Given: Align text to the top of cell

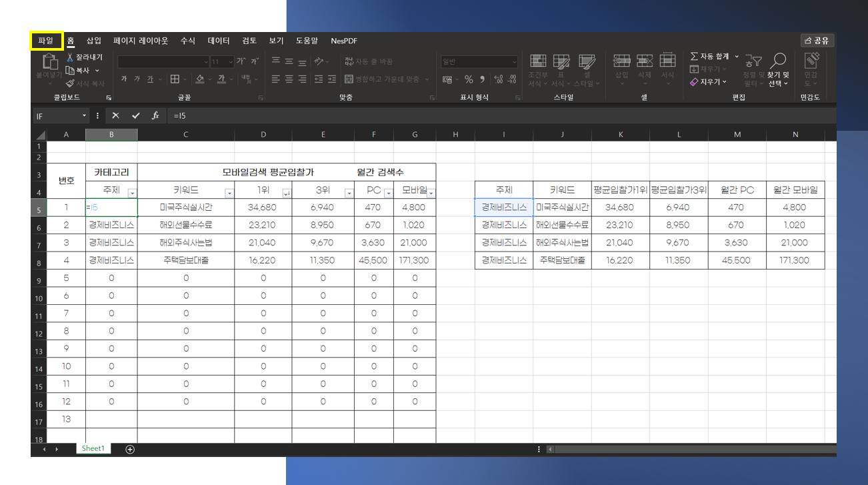Looking at the screenshot, I should point(275,61).
